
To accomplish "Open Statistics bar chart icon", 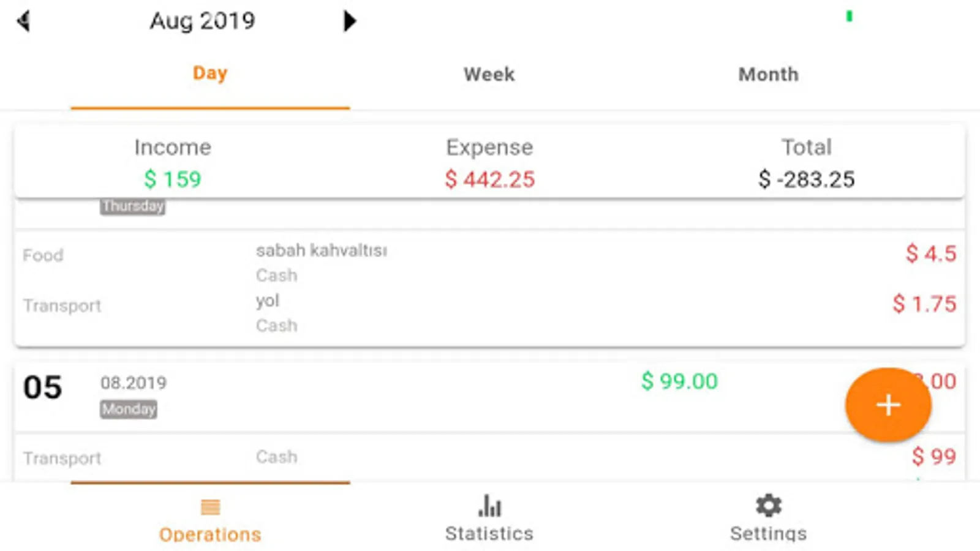I will click(x=489, y=507).
